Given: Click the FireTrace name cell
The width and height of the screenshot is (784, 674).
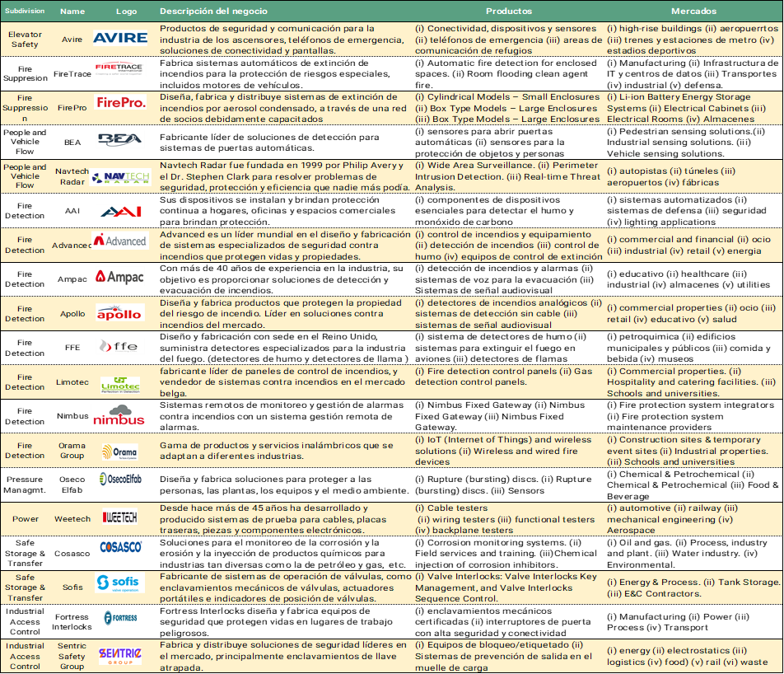Looking at the screenshot, I should pos(72,74).
